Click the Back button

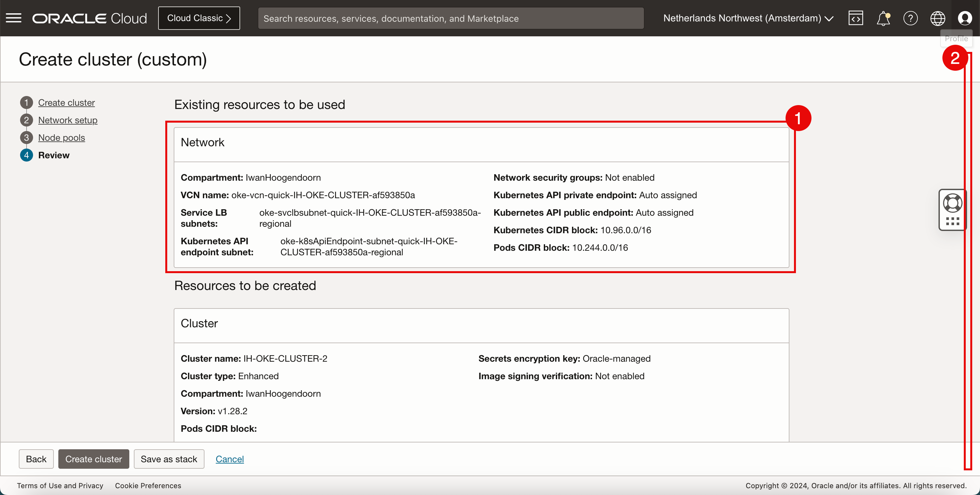pyautogui.click(x=36, y=459)
